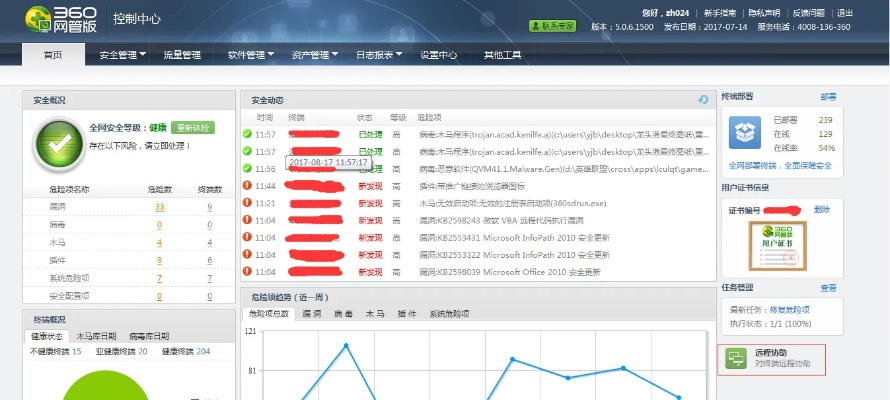Viewport: 890px width, 400px height.
Task: Open the 流量管理 menu item
Action: click(x=183, y=55)
